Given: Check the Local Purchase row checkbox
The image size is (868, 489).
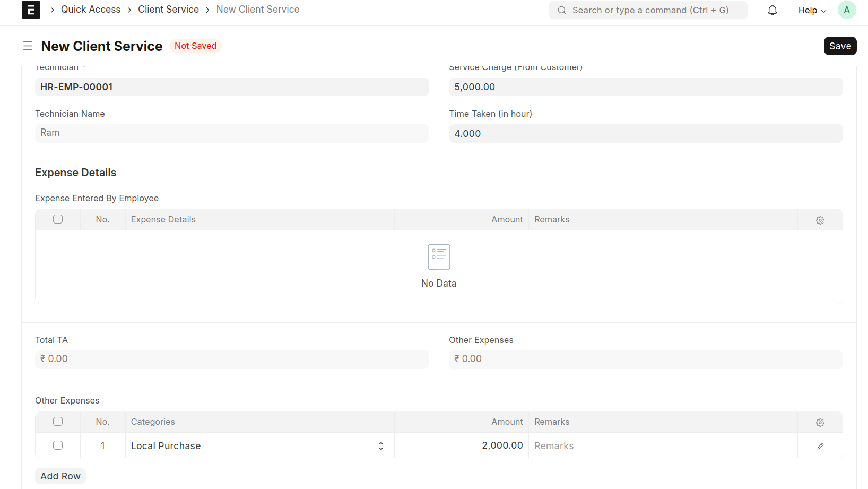Looking at the screenshot, I should (x=58, y=445).
